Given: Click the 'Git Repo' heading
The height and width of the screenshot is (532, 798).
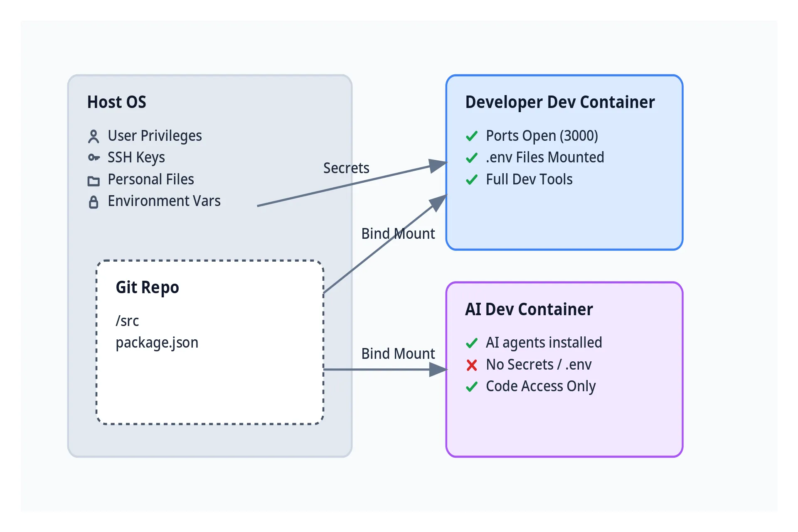Looking at the screenshot, I should click(x=147, y=287).
